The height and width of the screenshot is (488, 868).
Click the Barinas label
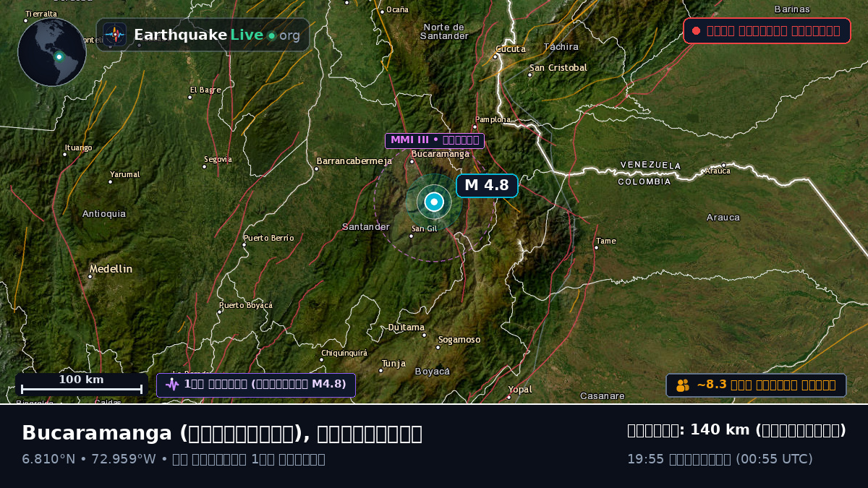tap(792, 9)
